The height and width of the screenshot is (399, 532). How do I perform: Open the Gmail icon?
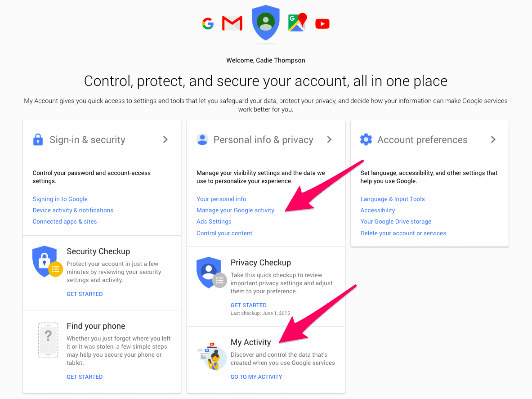(x=232, y=23)
